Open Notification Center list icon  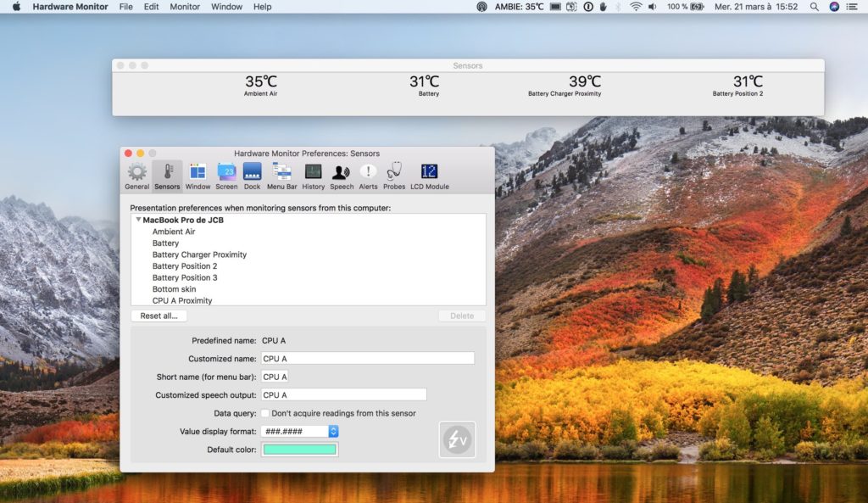click(x=852, y=7)
